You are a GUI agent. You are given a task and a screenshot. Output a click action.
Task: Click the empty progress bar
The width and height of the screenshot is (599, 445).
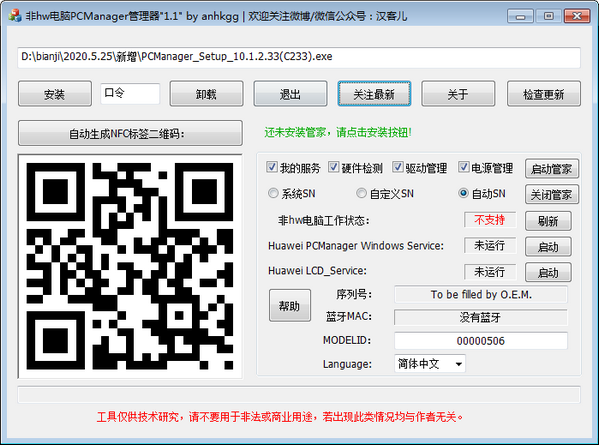click(x=299, y=395)
